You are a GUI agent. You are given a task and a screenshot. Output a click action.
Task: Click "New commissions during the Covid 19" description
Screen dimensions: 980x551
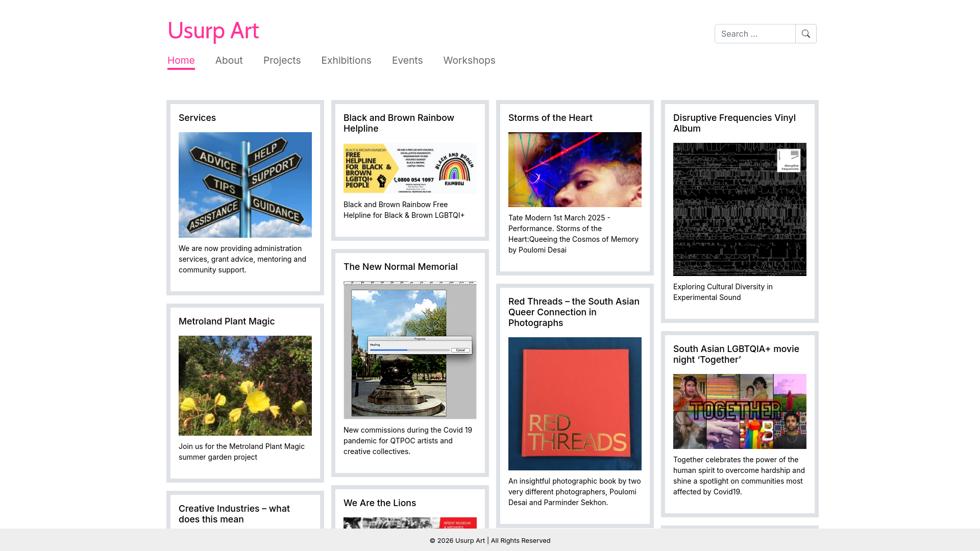tap(408, 441)
